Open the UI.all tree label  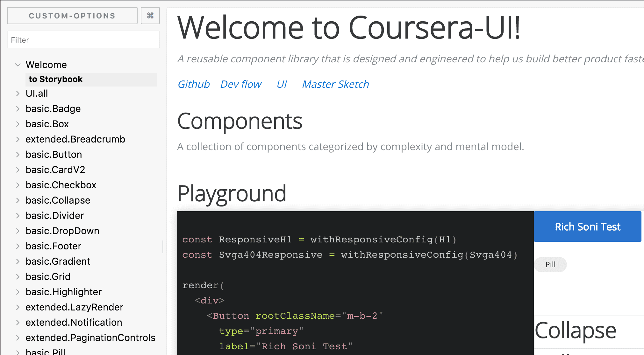37,94
